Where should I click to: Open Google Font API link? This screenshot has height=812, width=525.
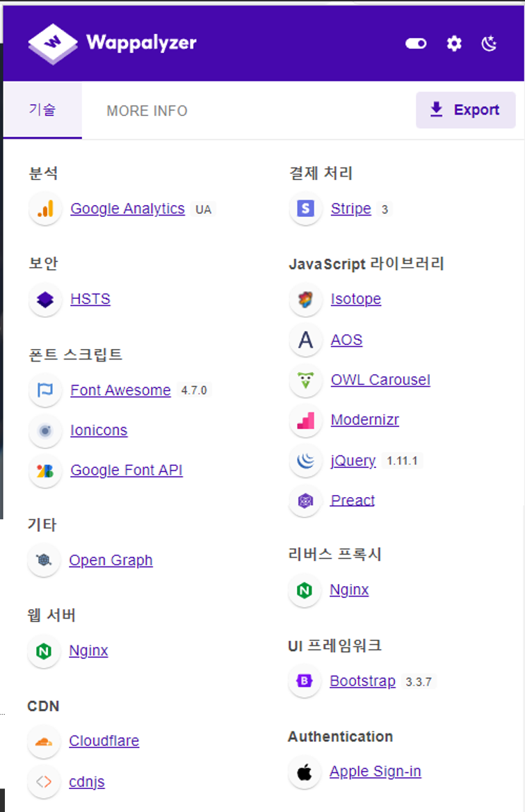tap(127, 470)
